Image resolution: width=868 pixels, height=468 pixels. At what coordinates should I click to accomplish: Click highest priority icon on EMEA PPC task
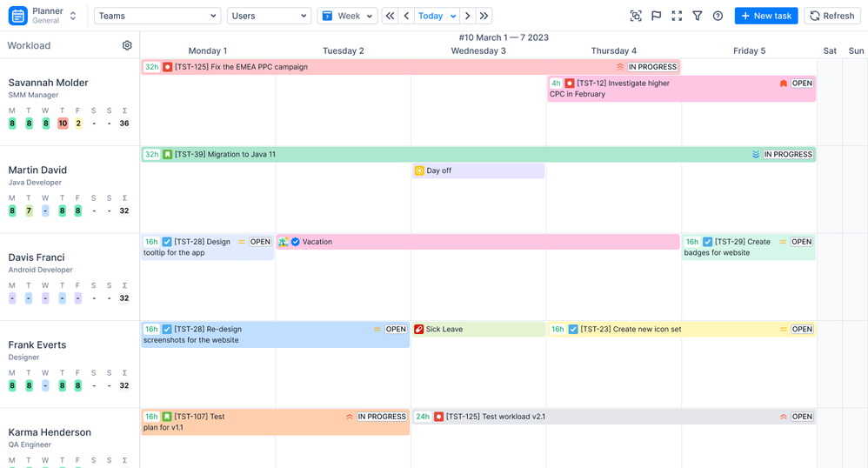point(620,67)
